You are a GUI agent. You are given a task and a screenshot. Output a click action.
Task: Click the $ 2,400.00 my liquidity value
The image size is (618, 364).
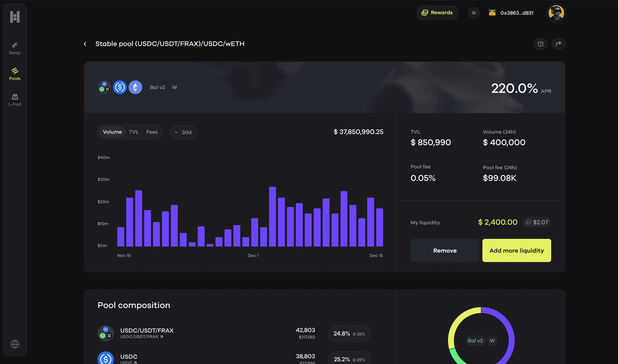498,222
